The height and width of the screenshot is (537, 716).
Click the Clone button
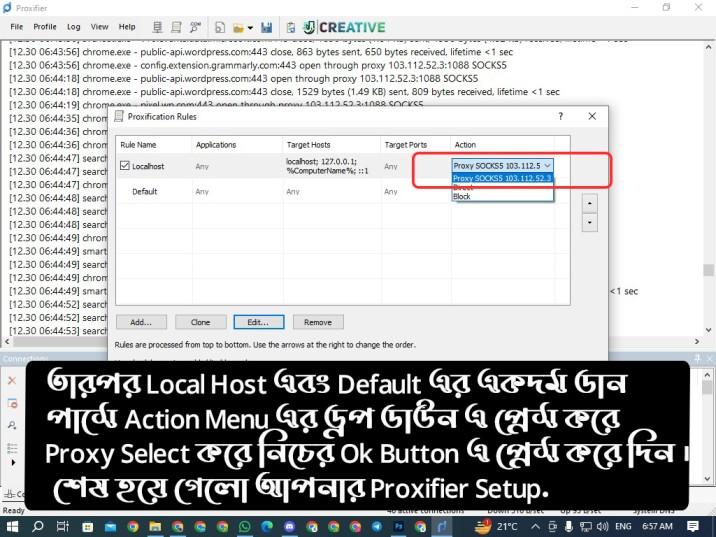(200, 322)
